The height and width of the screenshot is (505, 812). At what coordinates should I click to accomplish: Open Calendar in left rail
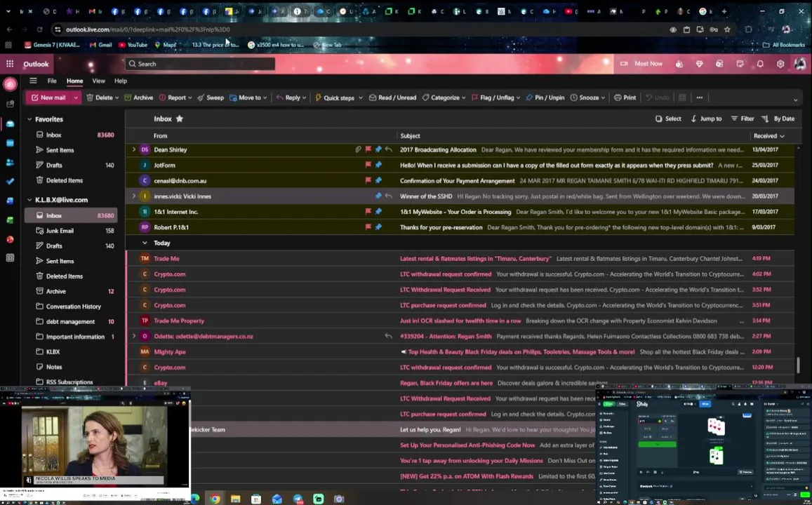coord(10,143)
